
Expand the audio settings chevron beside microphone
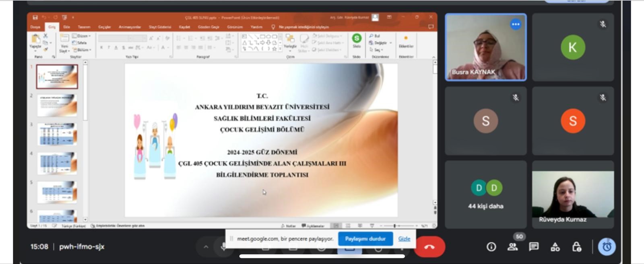(x=206, y=247)
